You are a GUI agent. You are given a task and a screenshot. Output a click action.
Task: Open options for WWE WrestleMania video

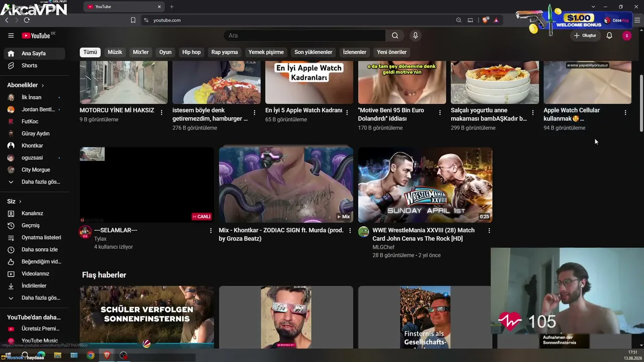(x=489, y=230)
